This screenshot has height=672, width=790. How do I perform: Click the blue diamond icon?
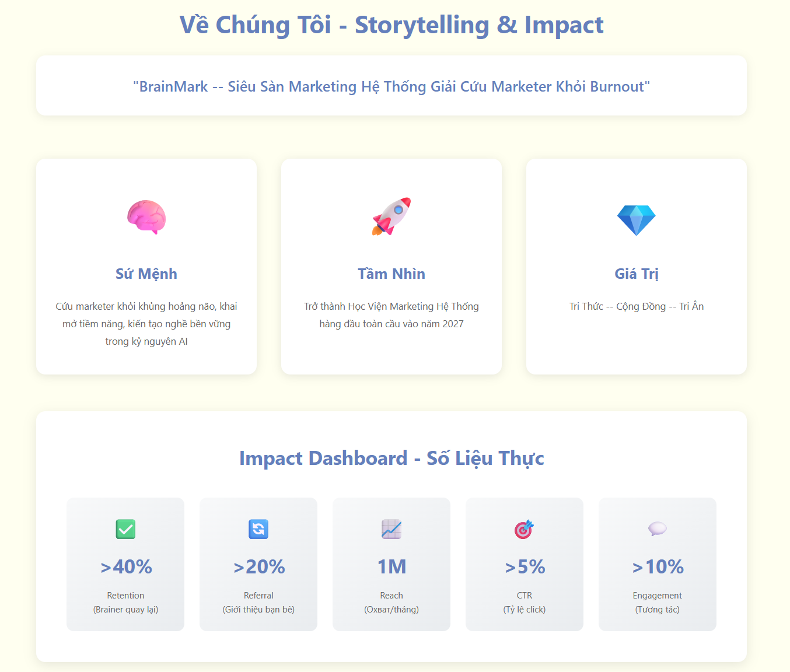(x=637, y=220)
